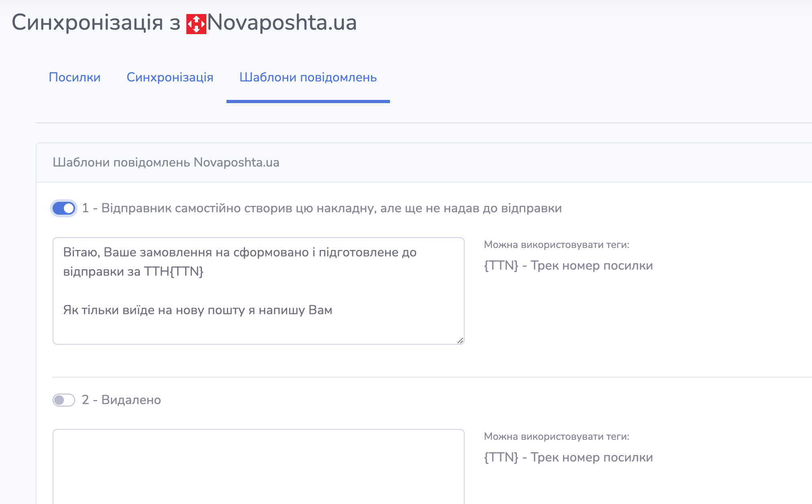Click the 'Novaposhta.ua' text in the page title

tap(282, 22)
